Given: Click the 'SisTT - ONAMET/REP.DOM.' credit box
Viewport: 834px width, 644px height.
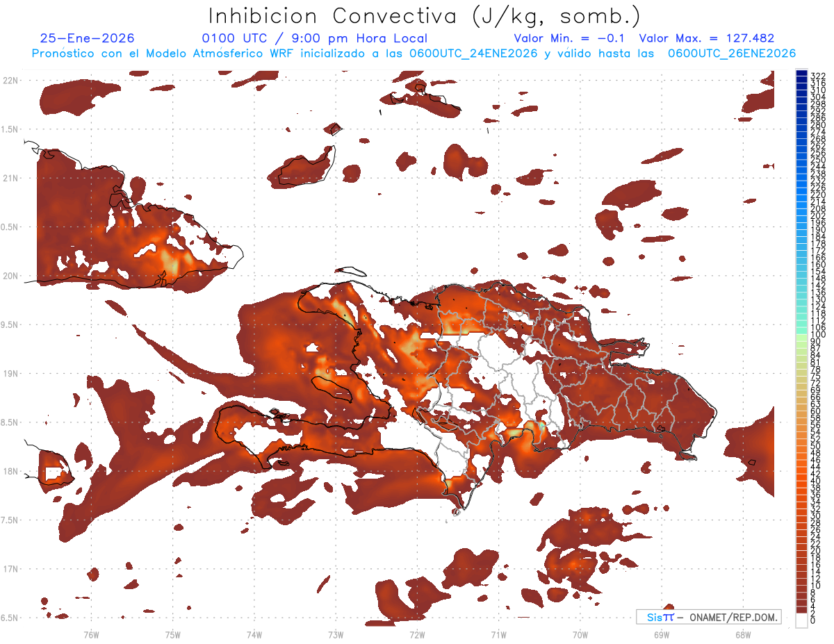Looking at the screenshot, I should click(709, 617).
